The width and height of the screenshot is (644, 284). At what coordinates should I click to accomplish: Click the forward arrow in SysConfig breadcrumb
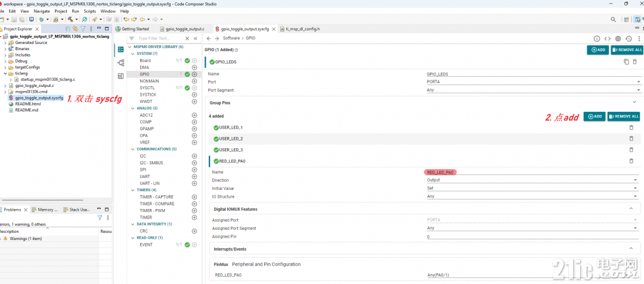[217, 38]
